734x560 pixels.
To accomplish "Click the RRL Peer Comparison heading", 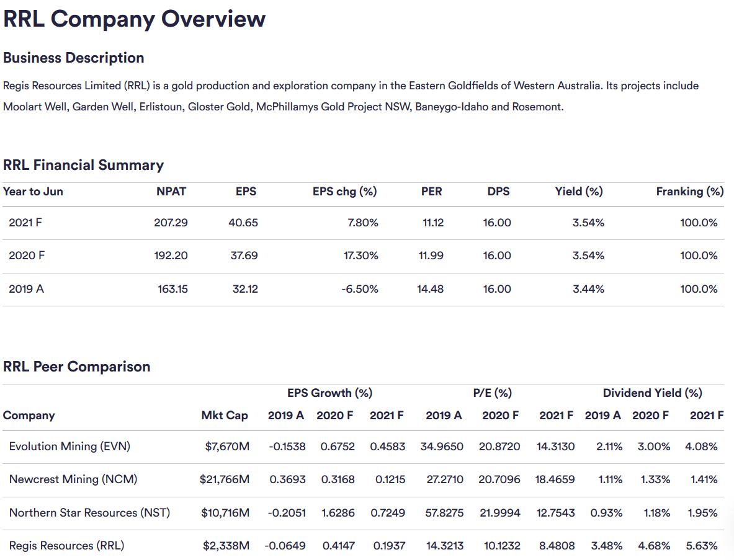I will [77, 367].
